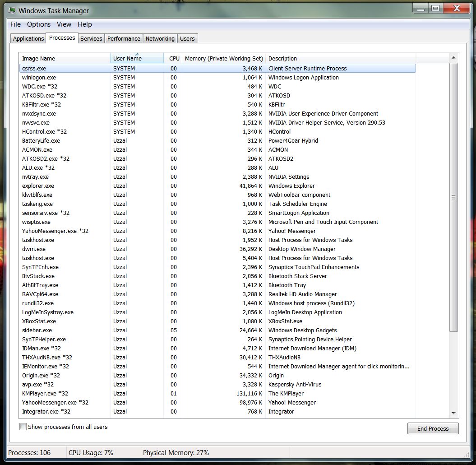Select the HControl.exe *32 process

pyautogui.click(x=217, y=131)
